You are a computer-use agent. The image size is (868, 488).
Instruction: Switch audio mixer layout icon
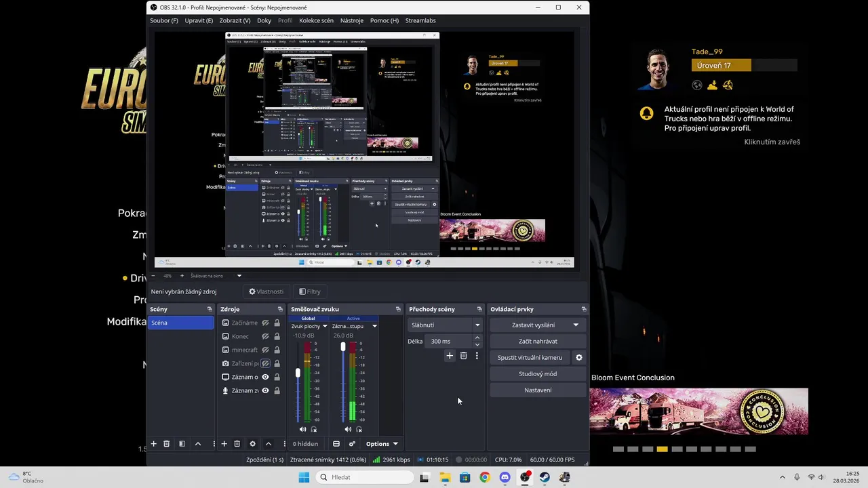click(x=336, y=444)
